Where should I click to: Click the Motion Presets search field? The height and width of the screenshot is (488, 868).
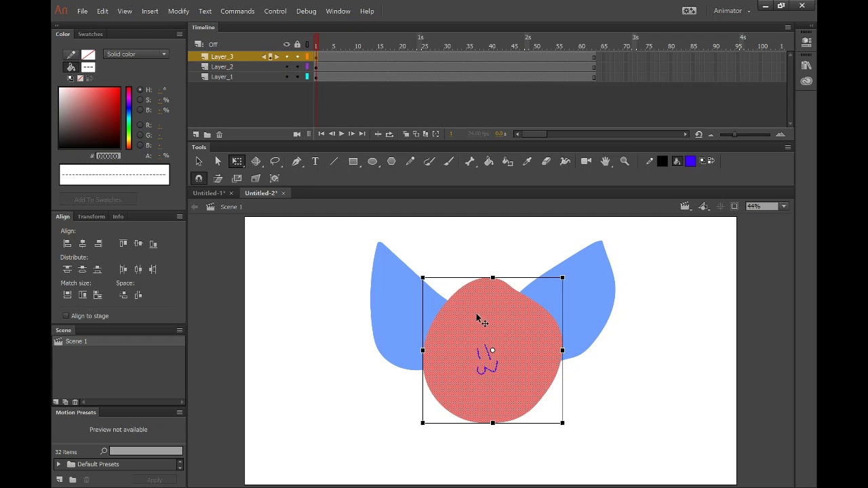tap(146, 451)
